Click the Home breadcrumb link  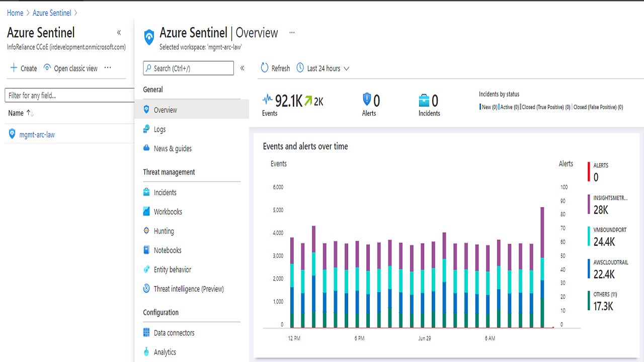coord(15,13)
